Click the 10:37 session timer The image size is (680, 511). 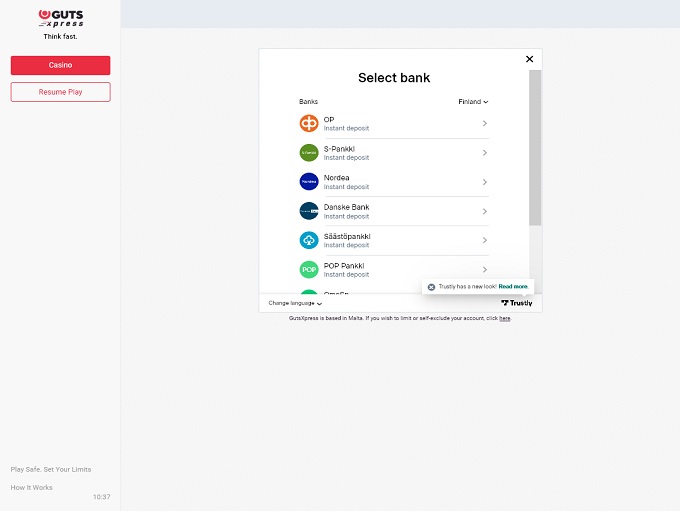click(101, 497)
